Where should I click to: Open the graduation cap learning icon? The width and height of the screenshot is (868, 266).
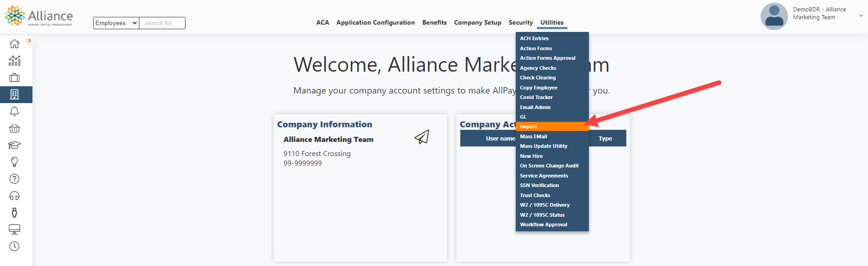coord(15,145)
